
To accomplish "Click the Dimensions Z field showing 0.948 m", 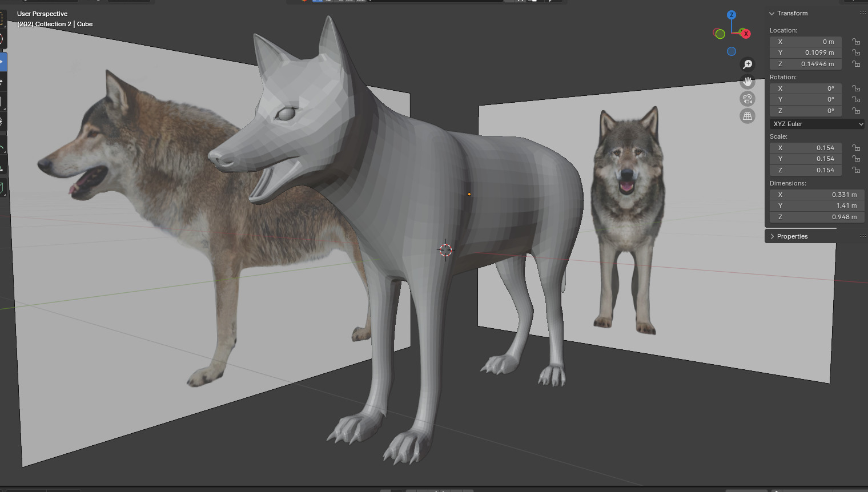I will 817,217.
